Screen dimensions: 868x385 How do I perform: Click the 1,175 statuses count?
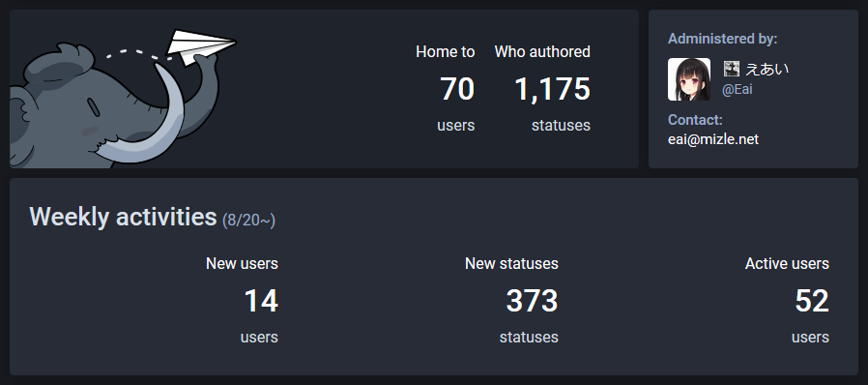tap(553, 89)
